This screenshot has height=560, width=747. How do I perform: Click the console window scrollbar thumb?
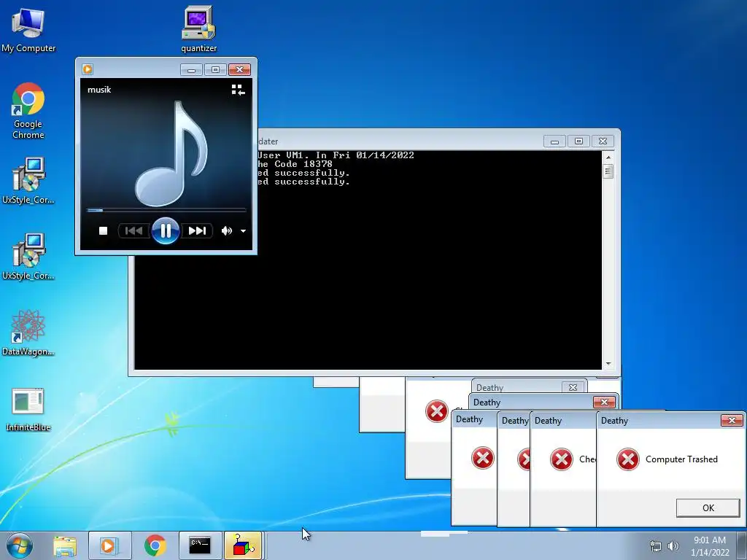tap(608, 171)
